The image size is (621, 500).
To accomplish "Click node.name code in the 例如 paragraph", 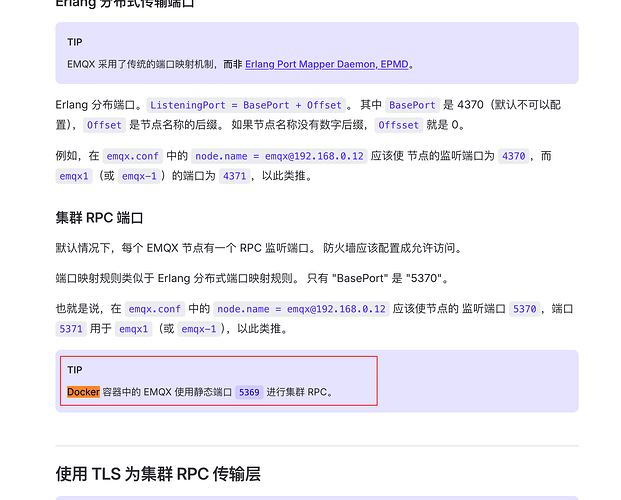I will tap(279, 156).
